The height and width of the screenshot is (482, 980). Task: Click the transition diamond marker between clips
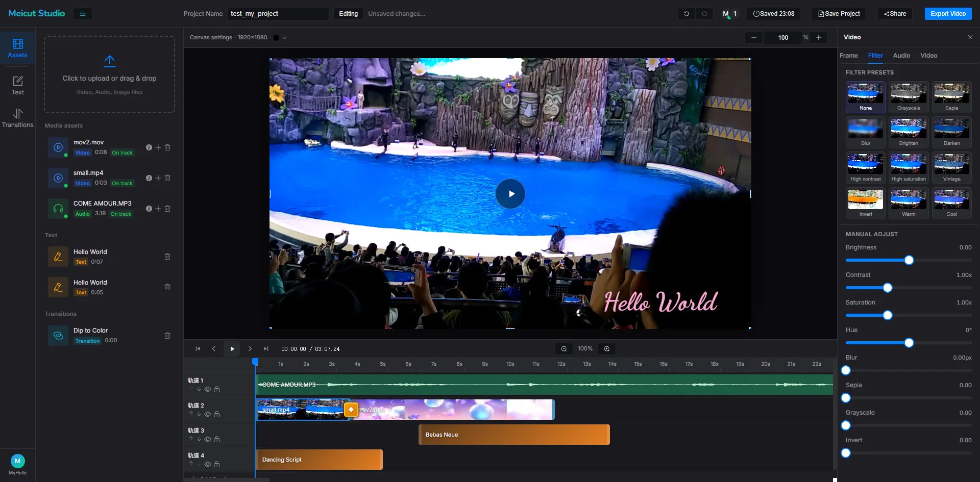351,410
